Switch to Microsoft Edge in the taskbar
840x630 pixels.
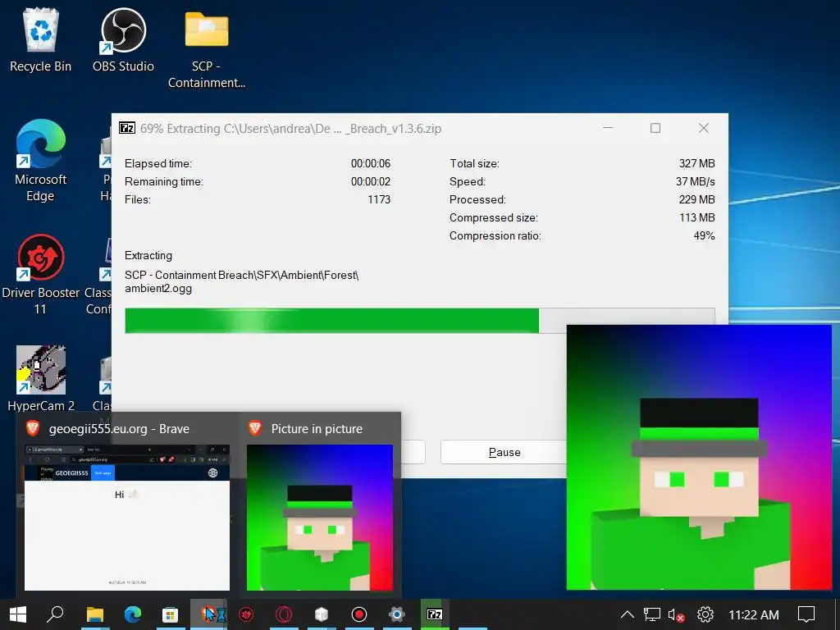click(x=133, y=614)
